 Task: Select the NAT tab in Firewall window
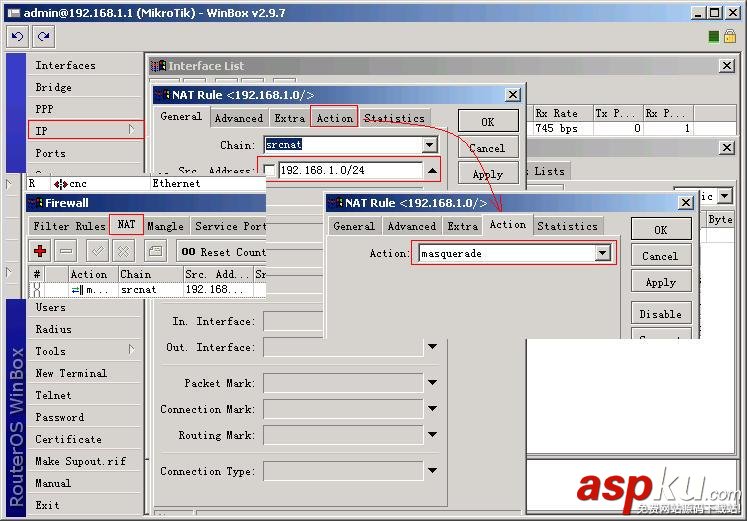tap(126, 224)
